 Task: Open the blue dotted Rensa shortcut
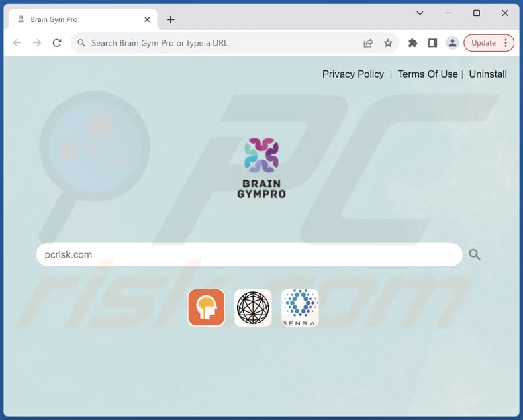300,307
